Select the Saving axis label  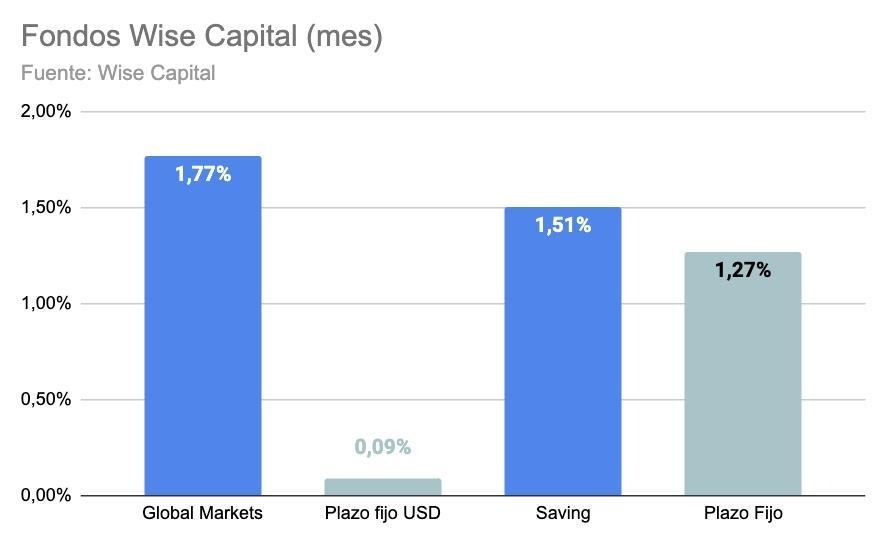(x=563, y=513)
